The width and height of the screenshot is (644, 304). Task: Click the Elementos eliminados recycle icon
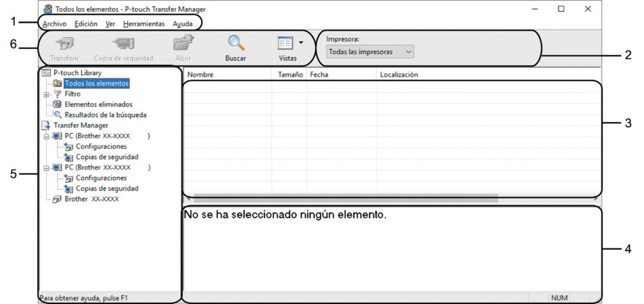[x=58, y=104]
